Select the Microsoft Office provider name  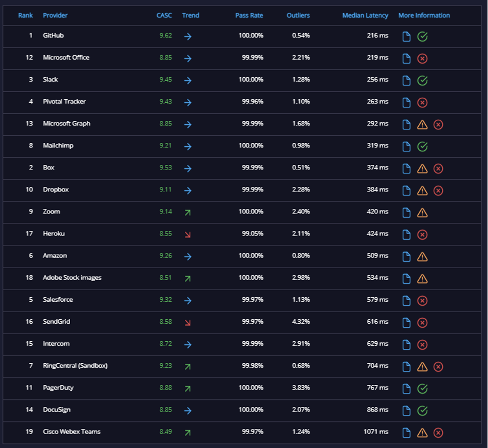(66, 57)
